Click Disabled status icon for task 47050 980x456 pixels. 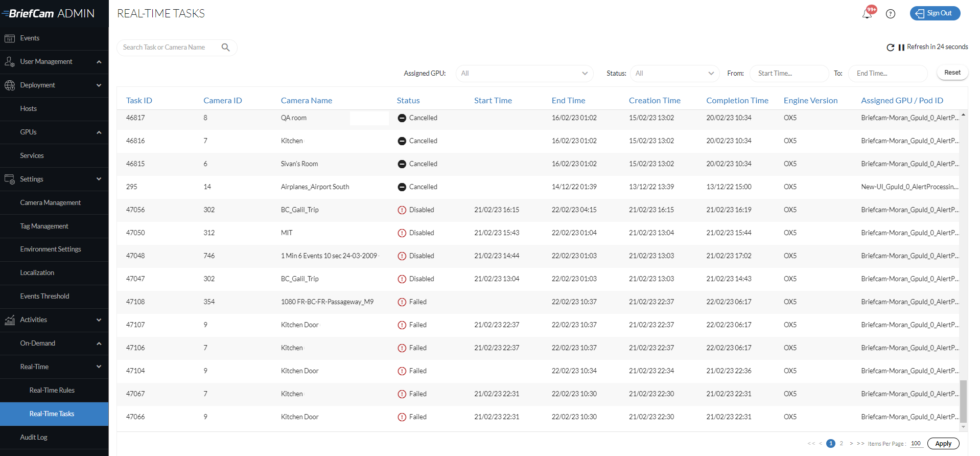(x=402, y=233)
